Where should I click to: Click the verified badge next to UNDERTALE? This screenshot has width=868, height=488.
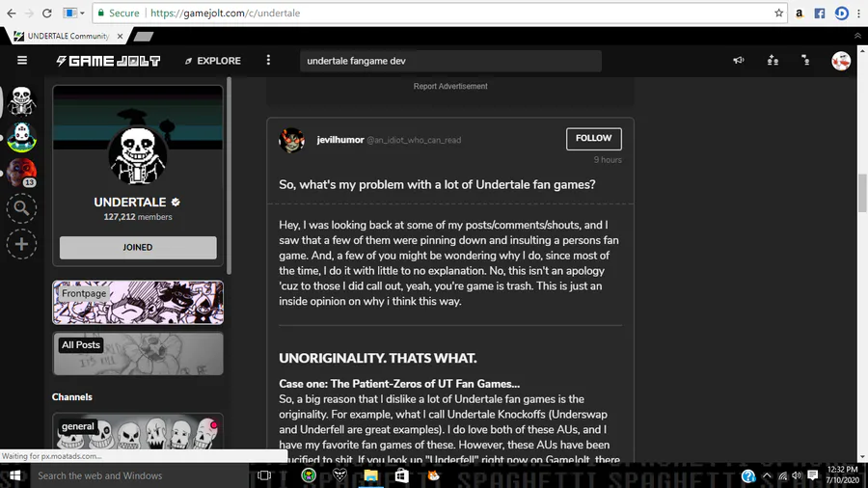[x=176, y=203]
